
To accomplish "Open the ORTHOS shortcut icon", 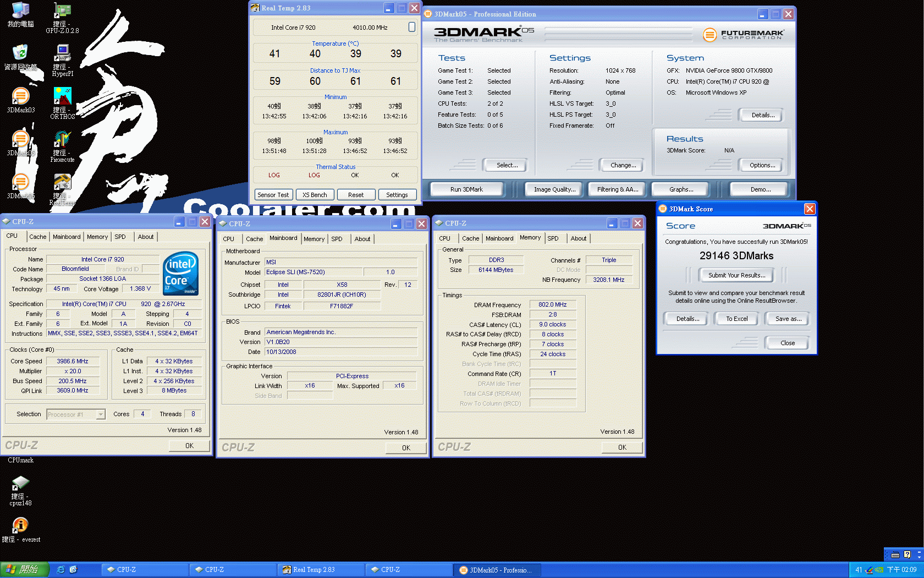I will tap(62, 103).
